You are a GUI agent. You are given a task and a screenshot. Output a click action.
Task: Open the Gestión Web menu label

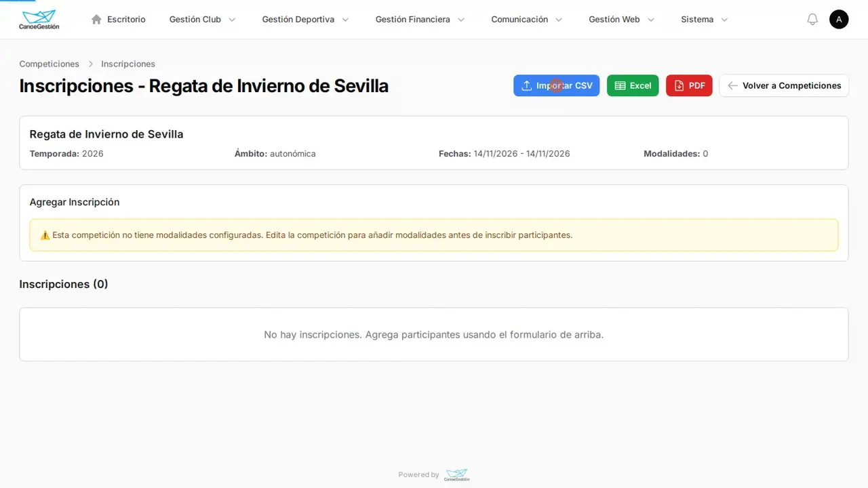pyautogui.click(x=614, y=20)
